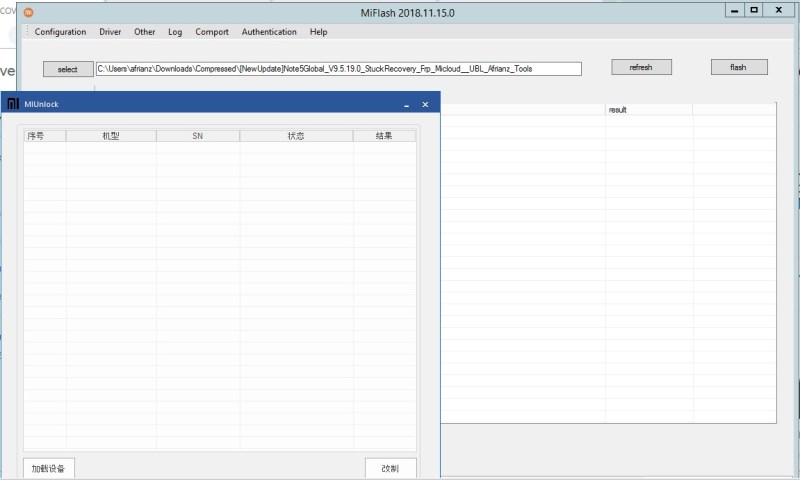Screen dimensions: 800x480
Task: Click the refresh button
Action: pos(641,67)
